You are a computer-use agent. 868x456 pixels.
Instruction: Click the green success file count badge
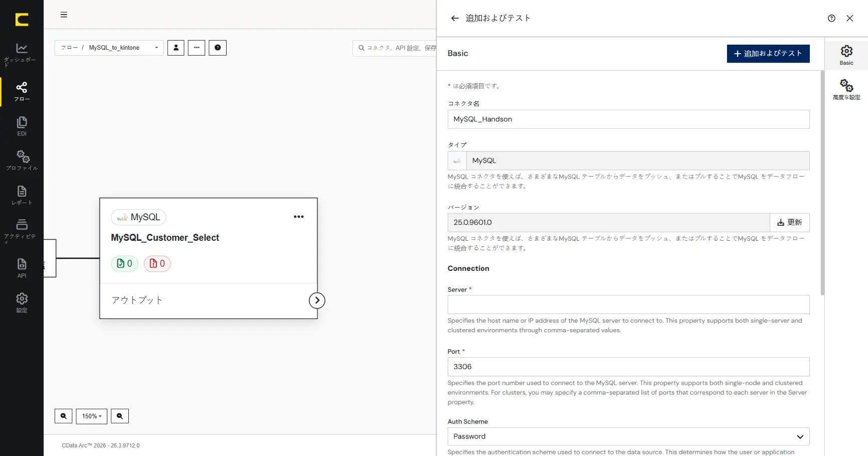124,263
